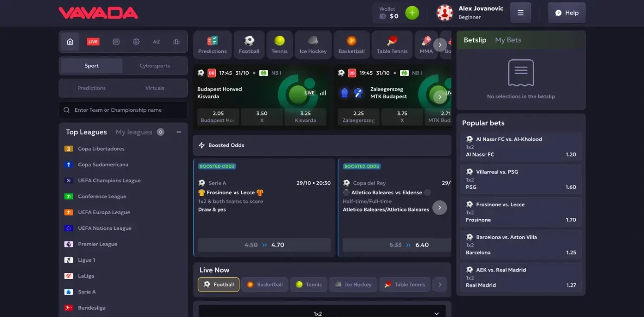
Task: Expand the 1x2 market dropdown
Action: (x=322, y=313)
